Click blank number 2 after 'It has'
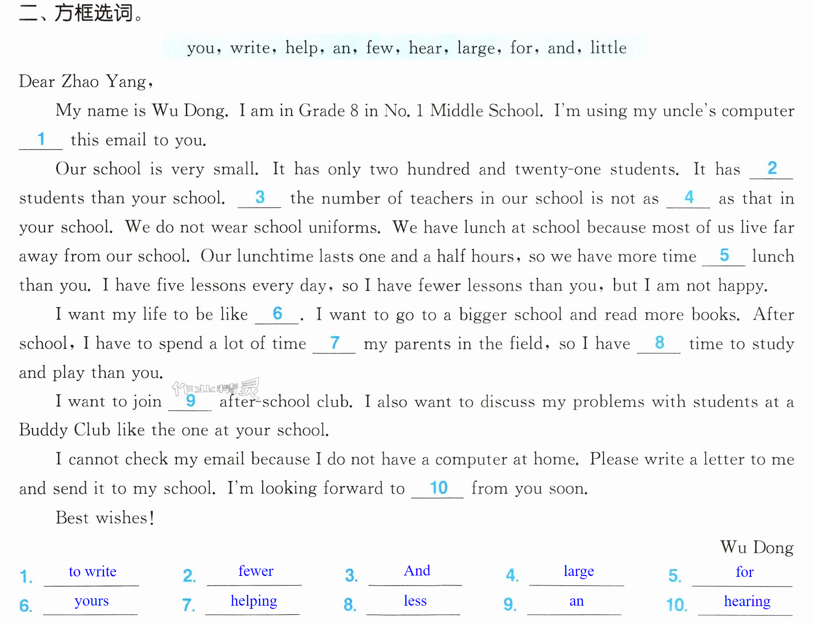 click(x=771, y=169)
